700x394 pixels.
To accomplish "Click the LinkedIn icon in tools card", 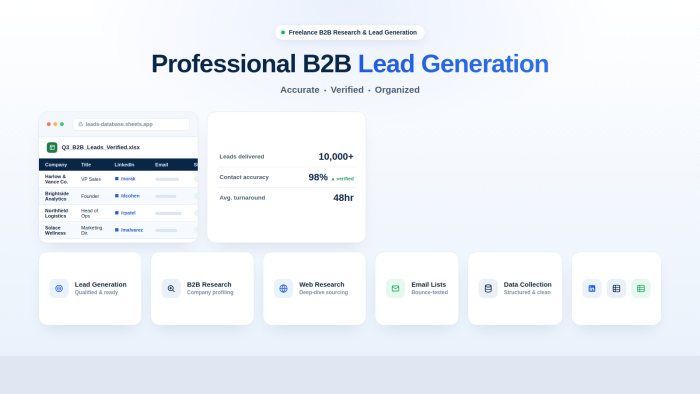I will pos(592,289).
